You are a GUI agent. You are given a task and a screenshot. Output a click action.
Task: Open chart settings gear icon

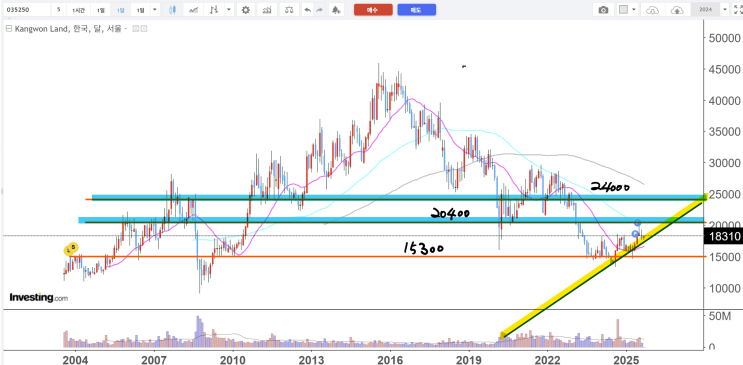245,9
